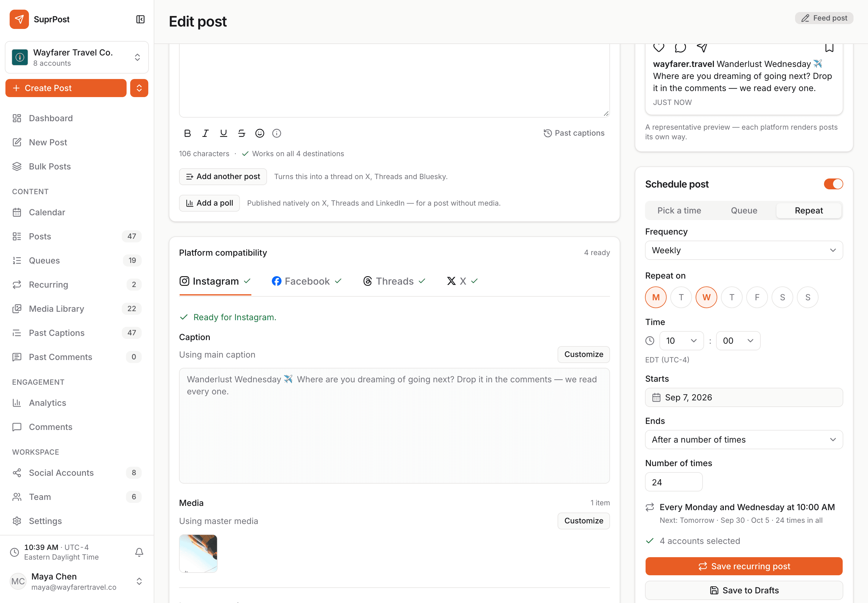
Task: Click the share icon in post preview
Action: (702, 47)
